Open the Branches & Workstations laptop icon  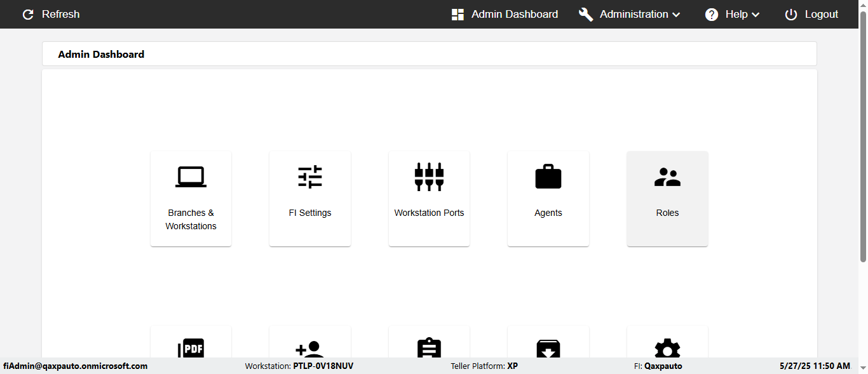191,177
